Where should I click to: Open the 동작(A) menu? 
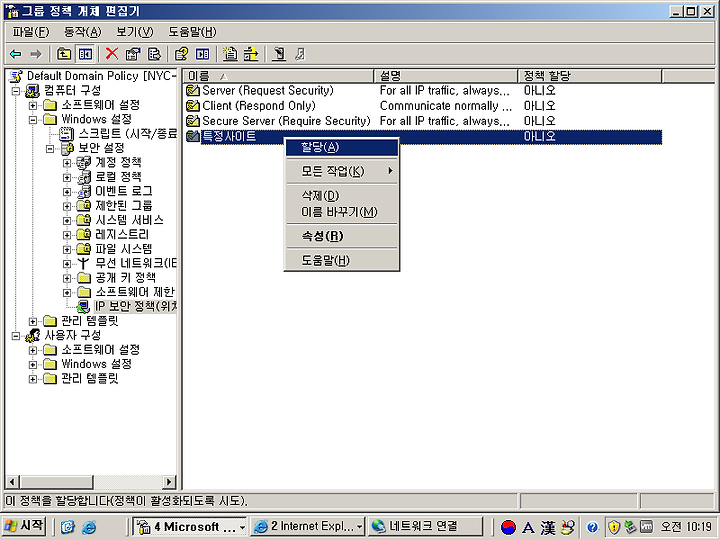pyautogui.click(x=83, y=32)
